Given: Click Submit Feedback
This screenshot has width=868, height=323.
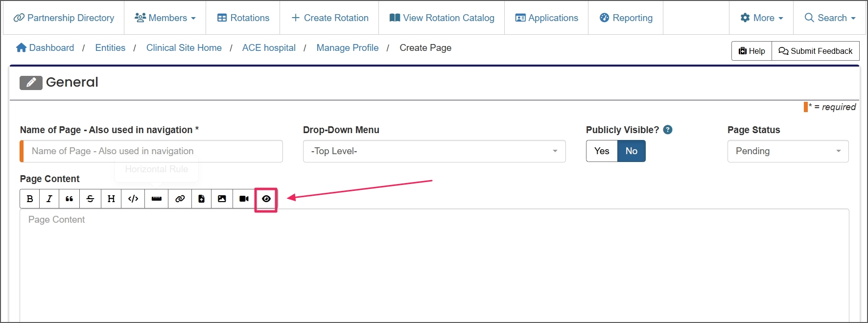Looking at the screenshot, I should pos(816,51).
